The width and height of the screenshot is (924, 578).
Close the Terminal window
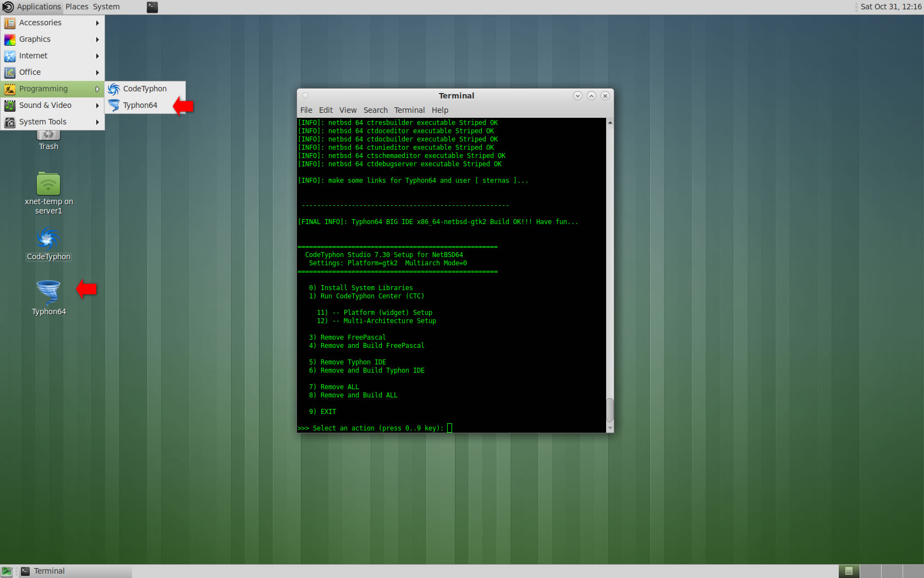click(605, 96)
